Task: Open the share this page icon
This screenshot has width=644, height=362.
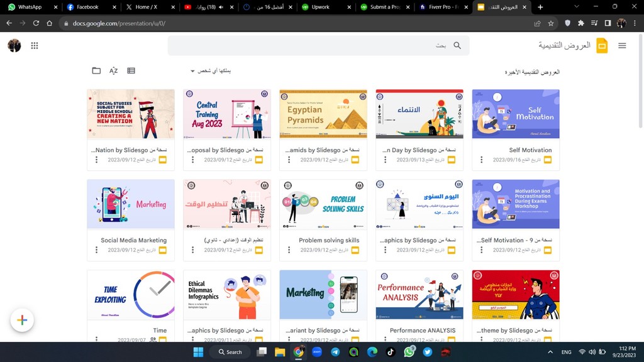Action: click(x=537, y=23)
